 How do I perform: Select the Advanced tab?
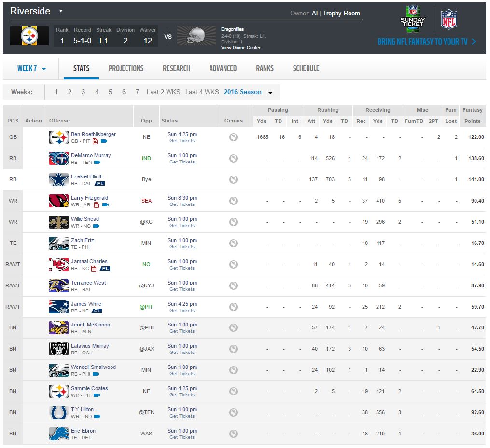[x=223, y=68]
